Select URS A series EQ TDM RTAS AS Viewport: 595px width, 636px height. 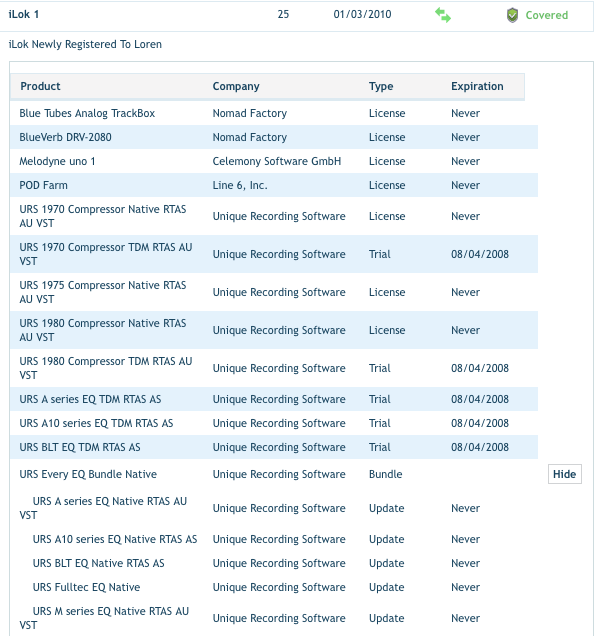point(90,399)
